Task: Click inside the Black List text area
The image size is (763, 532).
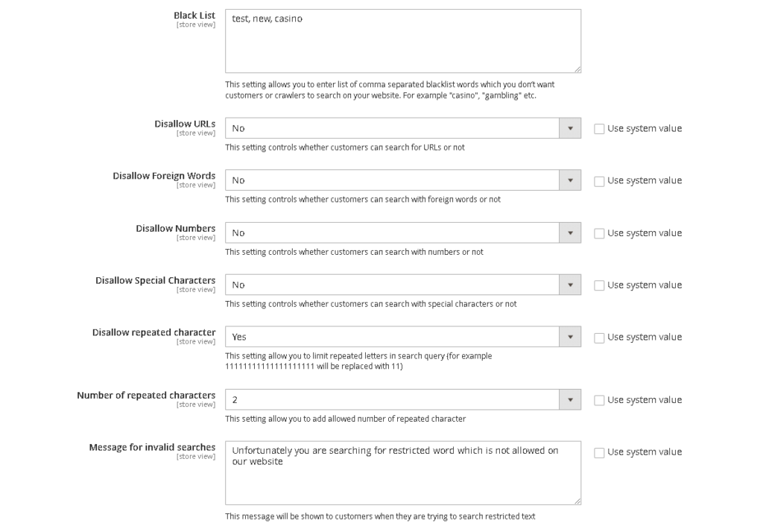Action: (402, 41)
